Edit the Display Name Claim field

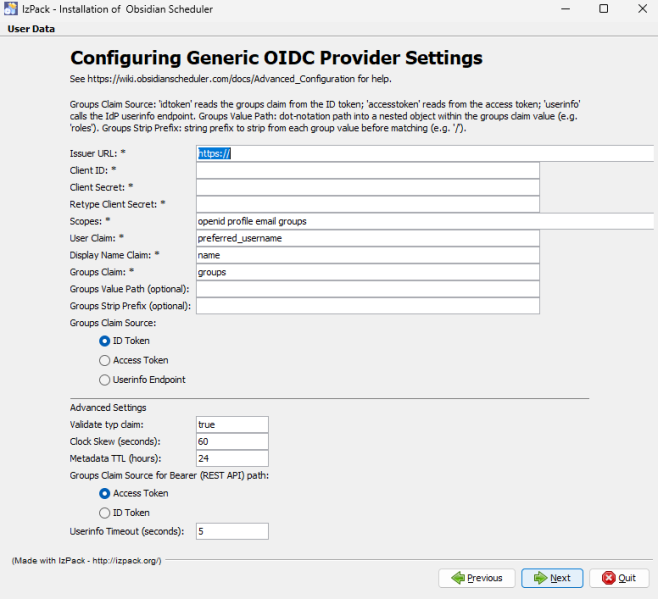[x=368, y=255]
